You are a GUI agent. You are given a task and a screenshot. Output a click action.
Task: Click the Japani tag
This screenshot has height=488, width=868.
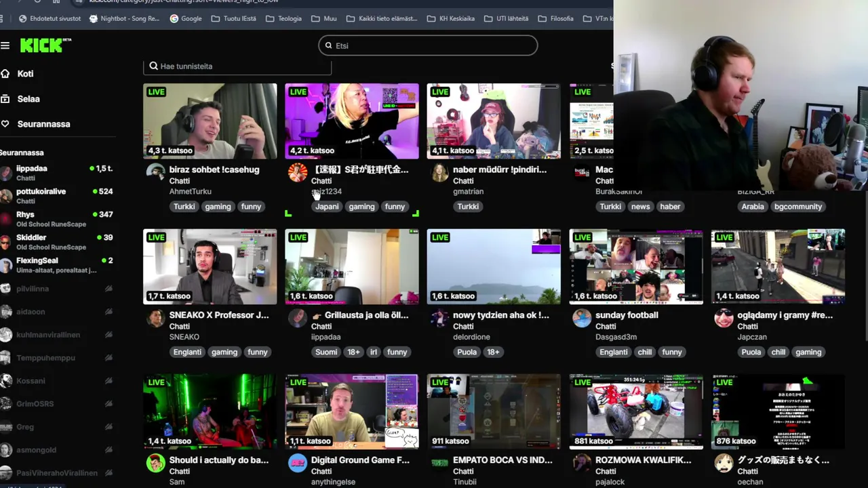tap(327, 207)
